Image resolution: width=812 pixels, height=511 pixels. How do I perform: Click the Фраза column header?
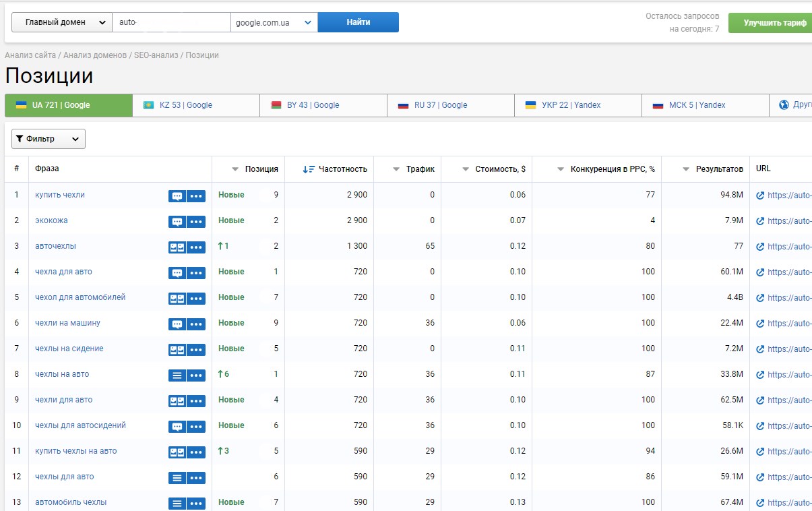(47, 169)
